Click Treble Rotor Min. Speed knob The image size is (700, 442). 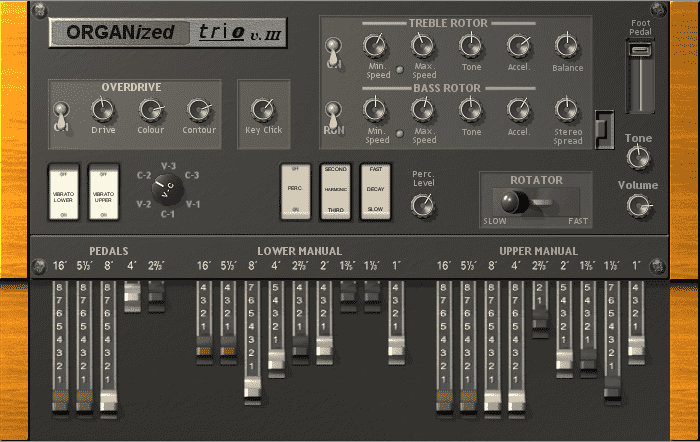[375, 46]
